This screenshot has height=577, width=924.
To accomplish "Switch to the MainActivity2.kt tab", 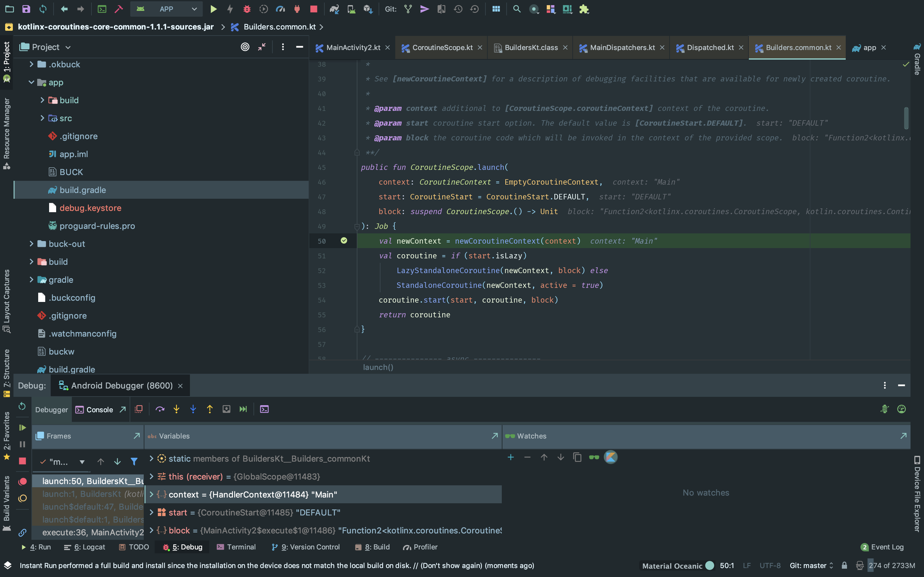I will tap(353, 47).
